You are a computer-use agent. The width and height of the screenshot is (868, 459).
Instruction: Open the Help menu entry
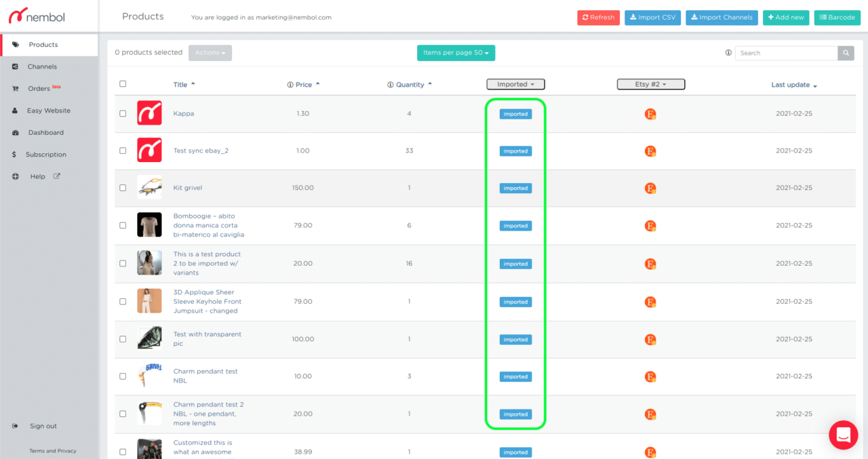click(x=37, y=176)
